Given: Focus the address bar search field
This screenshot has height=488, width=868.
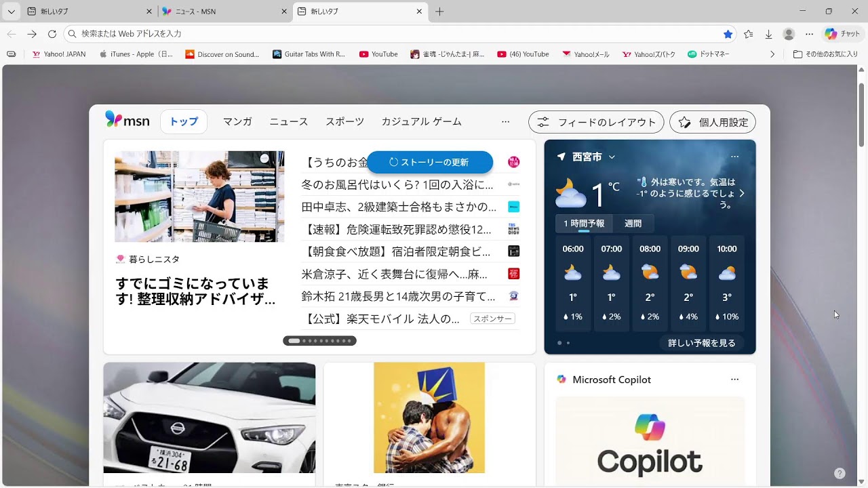Looking at the screenshot, I should [x=400, y=34].
